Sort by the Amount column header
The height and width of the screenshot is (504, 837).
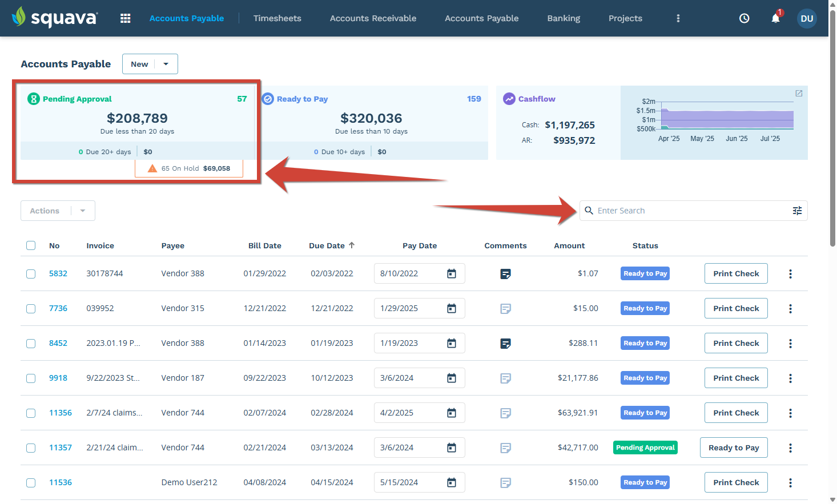569,245
